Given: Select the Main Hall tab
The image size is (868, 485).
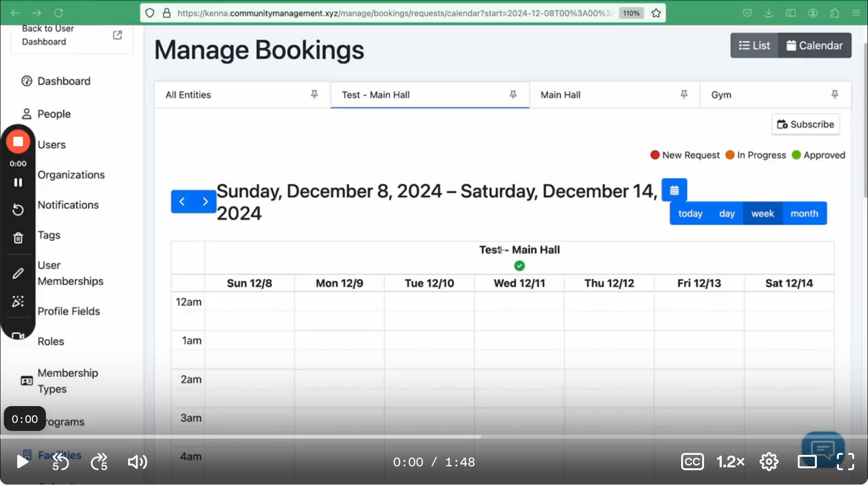Looking at the screenshot, I should point(614,95).
